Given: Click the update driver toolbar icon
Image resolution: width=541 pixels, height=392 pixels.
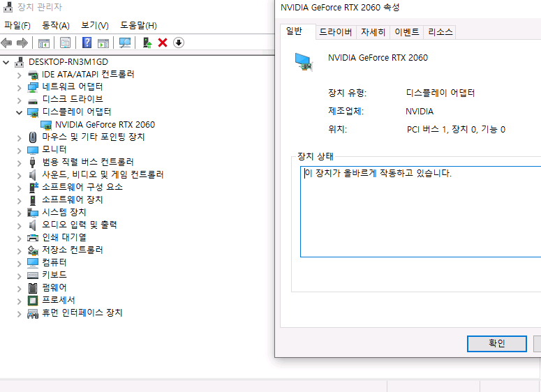Looking at the screenshot, I should click(147, 43).
